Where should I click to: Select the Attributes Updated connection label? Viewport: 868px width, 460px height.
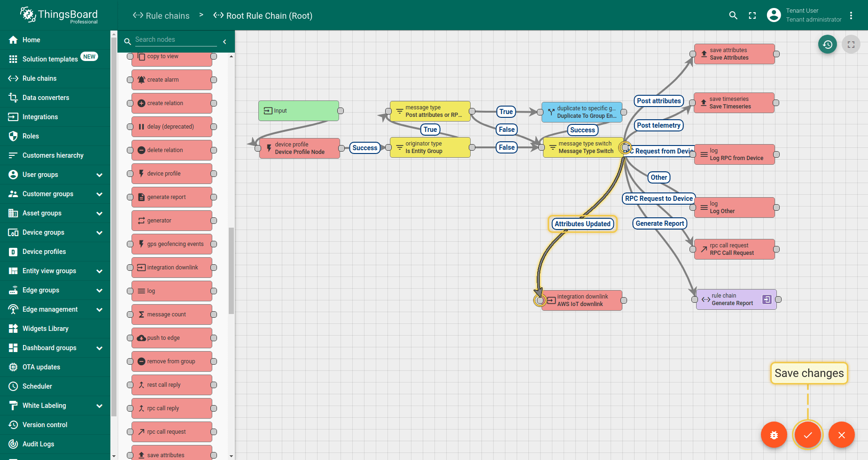[x=582, y=224]
